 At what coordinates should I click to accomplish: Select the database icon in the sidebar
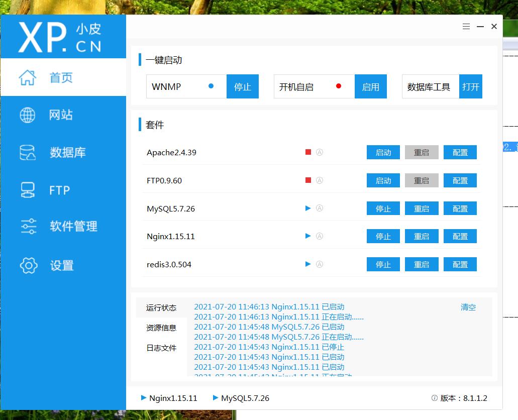(x=28, y=153)
